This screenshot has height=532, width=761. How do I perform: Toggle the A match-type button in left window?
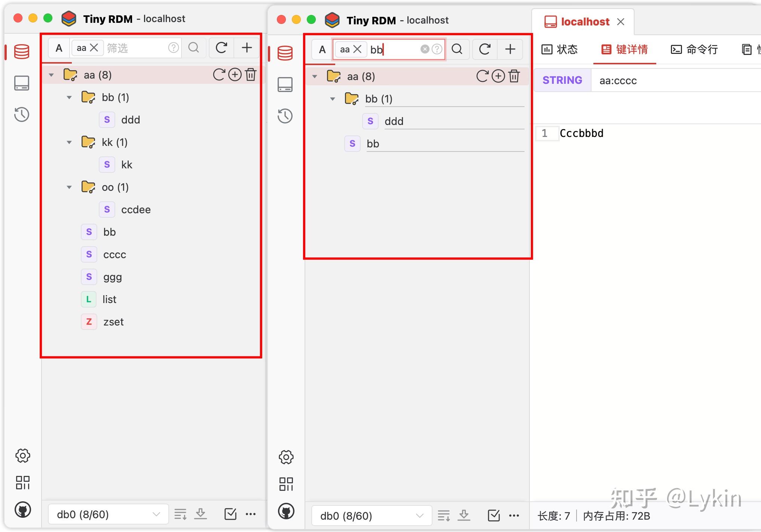pos(59,48)
